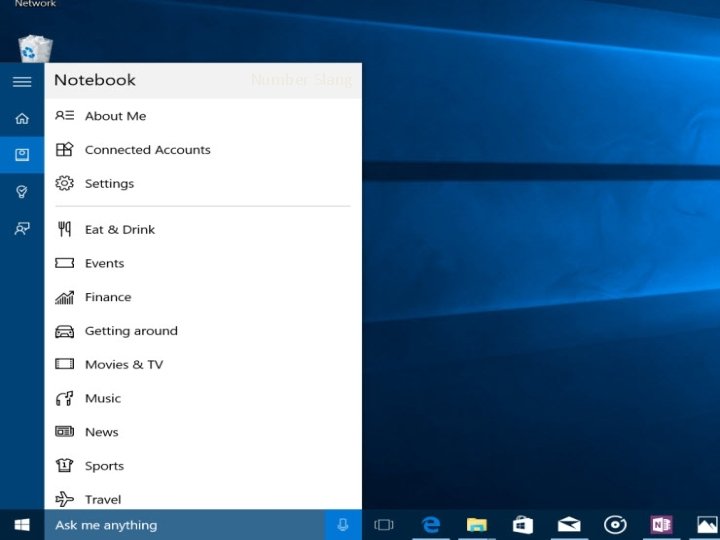720x540 pixels.
Task: Open the Store from the taskbar
Action: point(523,525)
